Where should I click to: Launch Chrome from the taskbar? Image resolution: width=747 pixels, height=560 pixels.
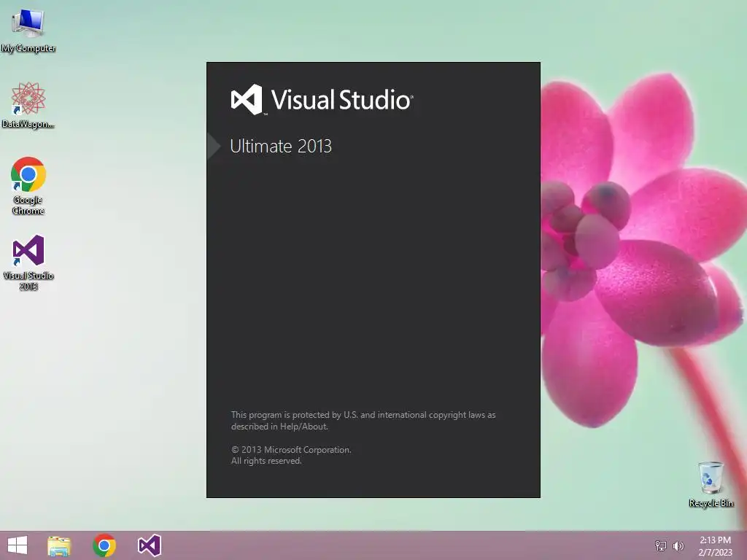(104, 545)
